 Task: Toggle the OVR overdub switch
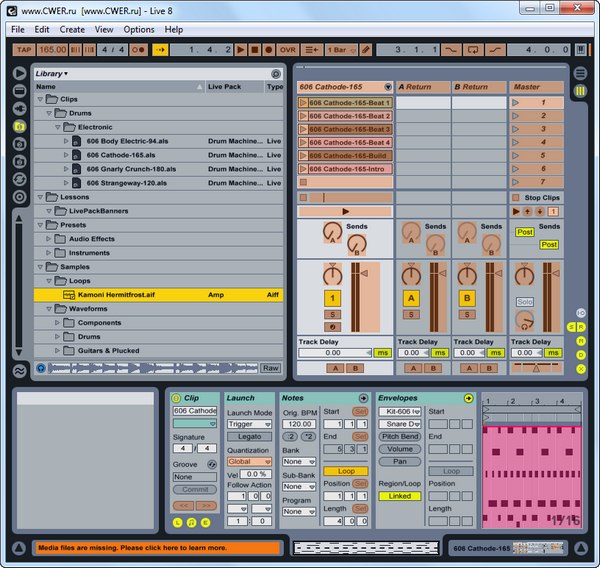287,49
